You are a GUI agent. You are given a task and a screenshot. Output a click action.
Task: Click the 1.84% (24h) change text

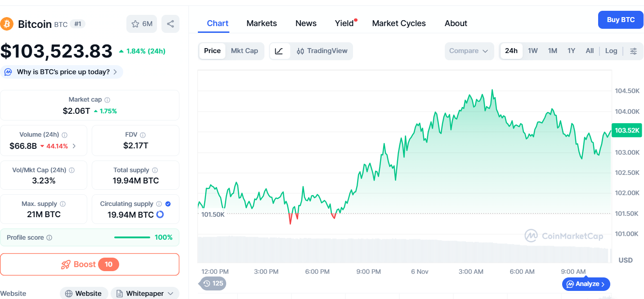[x=142, y=51]
